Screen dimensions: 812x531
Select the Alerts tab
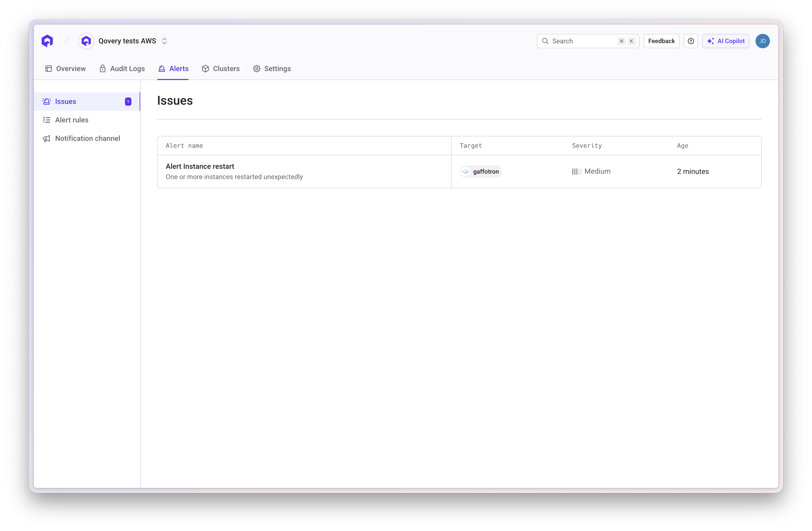[173, 68]
